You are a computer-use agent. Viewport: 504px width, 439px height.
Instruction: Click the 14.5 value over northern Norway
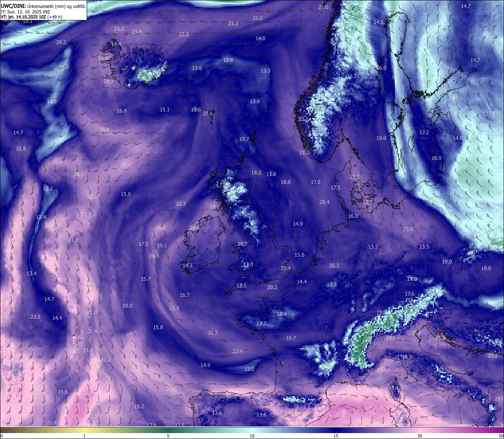(378, 22)
